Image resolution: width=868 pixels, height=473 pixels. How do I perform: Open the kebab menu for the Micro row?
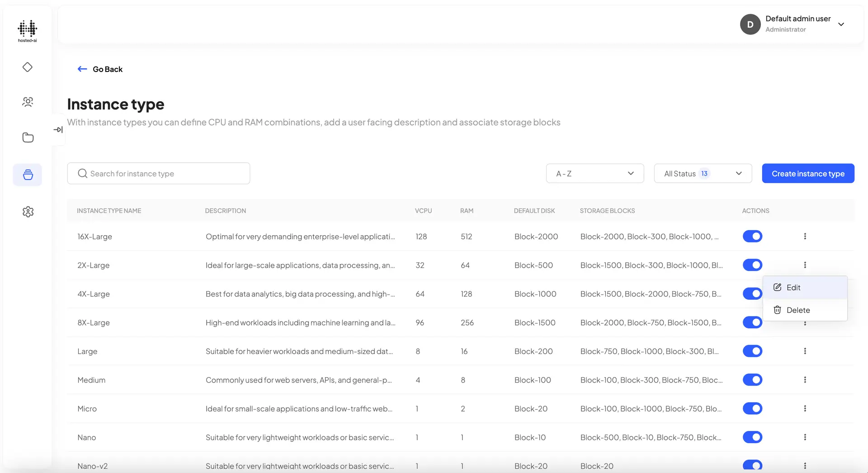805,408
